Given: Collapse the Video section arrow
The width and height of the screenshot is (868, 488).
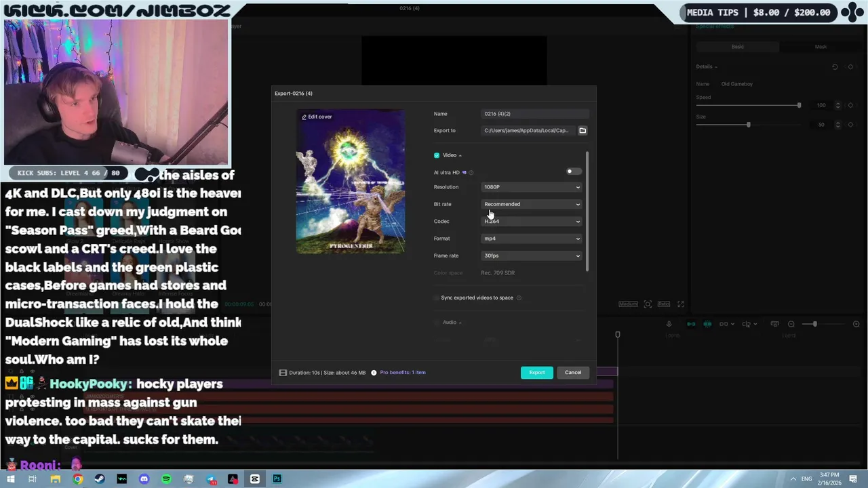Looking at the screenshot, I should tap(460, 155).
